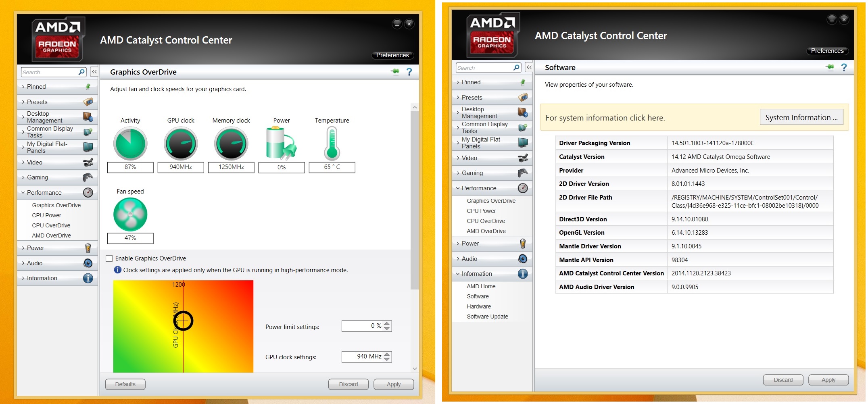This screenshot has width=868, height=404.
Task: Increase the power limit with up arrow
Action: (387, 323)
